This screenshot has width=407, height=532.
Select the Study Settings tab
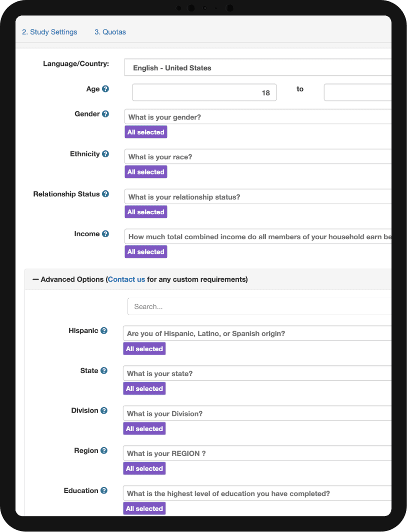49,31
